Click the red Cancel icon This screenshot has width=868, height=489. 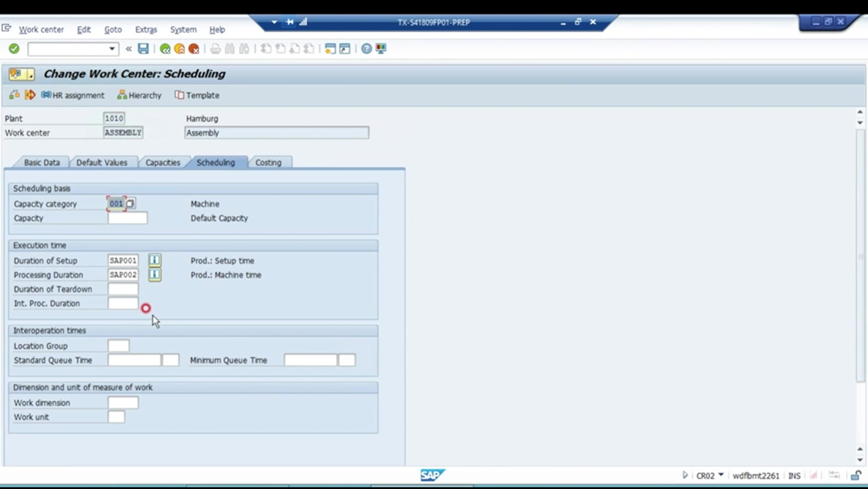194,49
